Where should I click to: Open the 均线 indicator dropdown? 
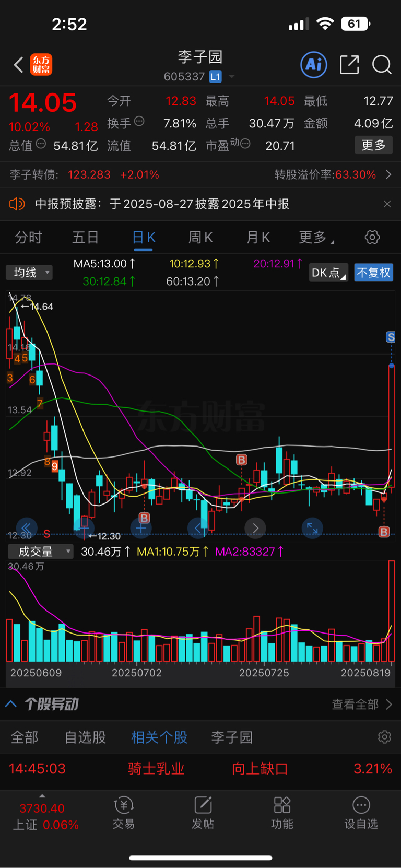click(x=29, y=272)
